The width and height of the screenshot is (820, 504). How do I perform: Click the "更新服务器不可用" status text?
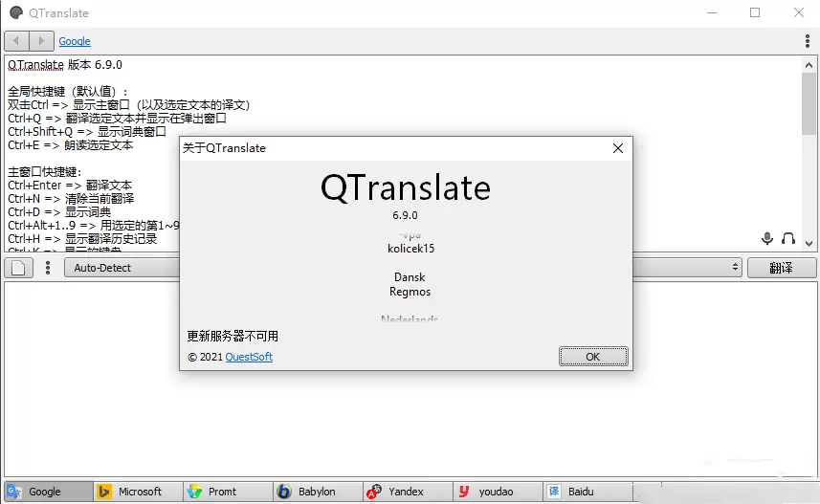pos(233,337)
